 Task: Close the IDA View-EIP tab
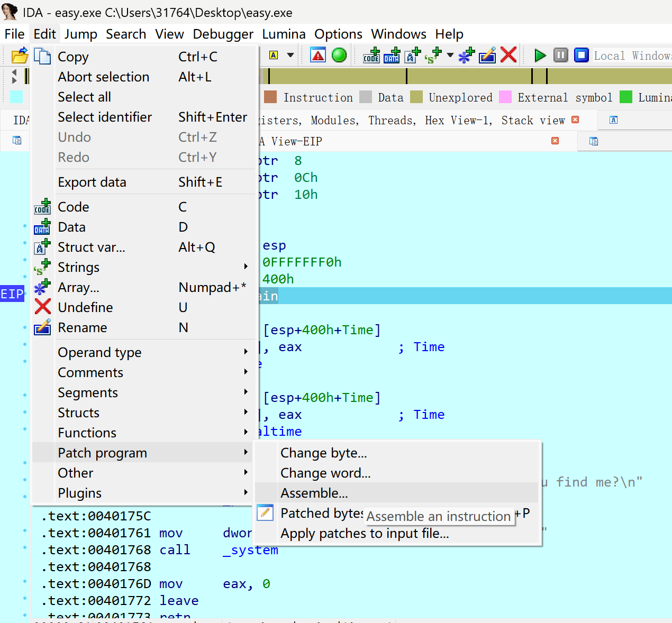(555, 141)
